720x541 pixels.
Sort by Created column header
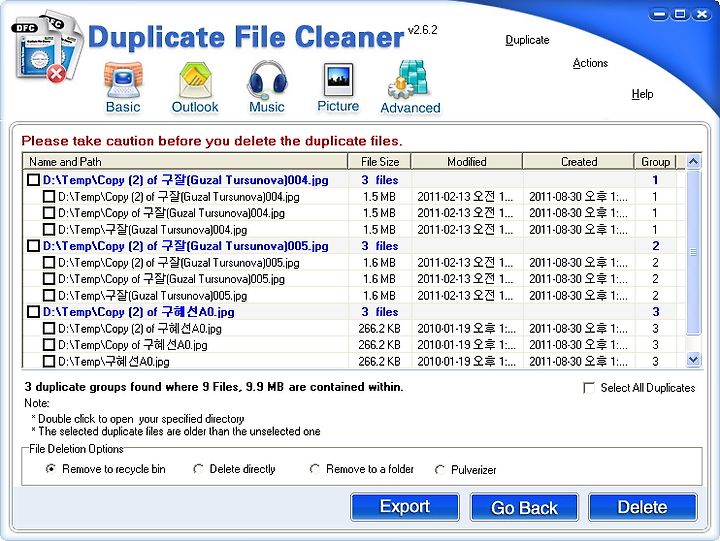coord(579,162)
